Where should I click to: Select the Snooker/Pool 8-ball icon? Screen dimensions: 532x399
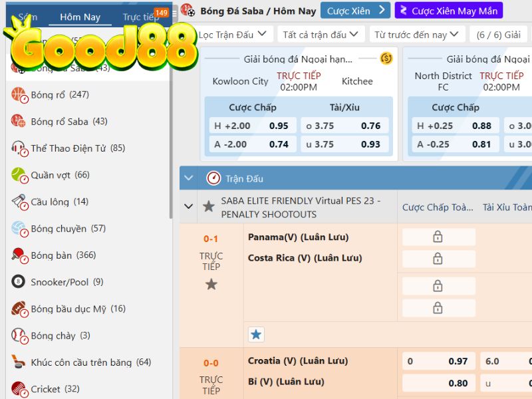19,282
